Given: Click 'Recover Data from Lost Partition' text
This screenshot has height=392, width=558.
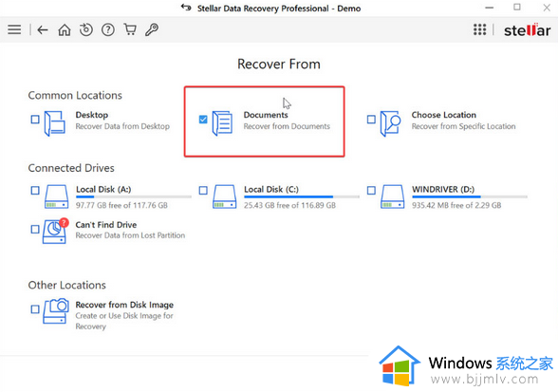Looking at the screenshot, I should tap(130, 235).
